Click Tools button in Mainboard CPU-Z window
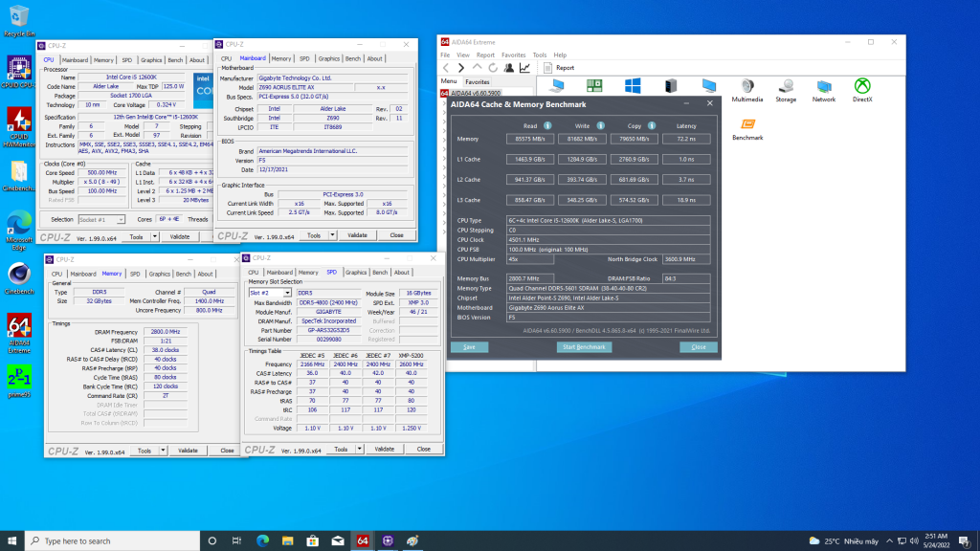Viewport: 980px width, 551px height. coord(314,235)
